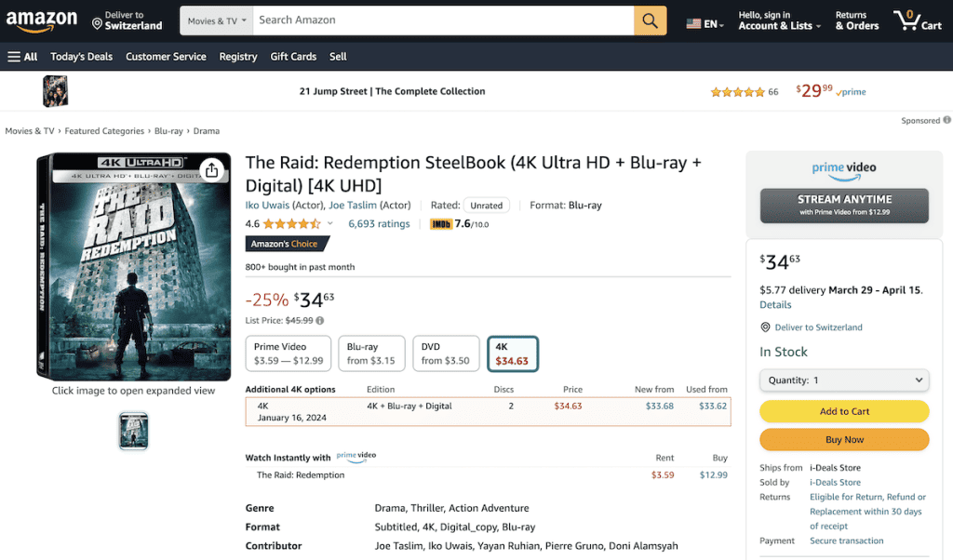Click the small product thumbnail below the cover
The image size is (953, 560).
click(x=133, y=431)
